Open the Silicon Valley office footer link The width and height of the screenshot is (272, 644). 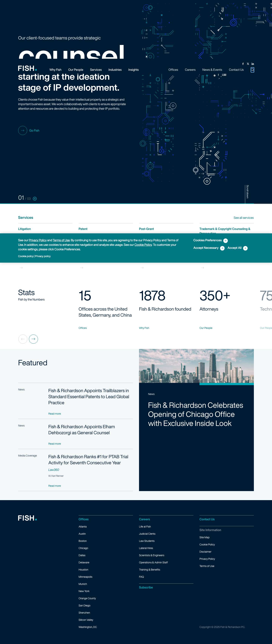pos(86,620)
